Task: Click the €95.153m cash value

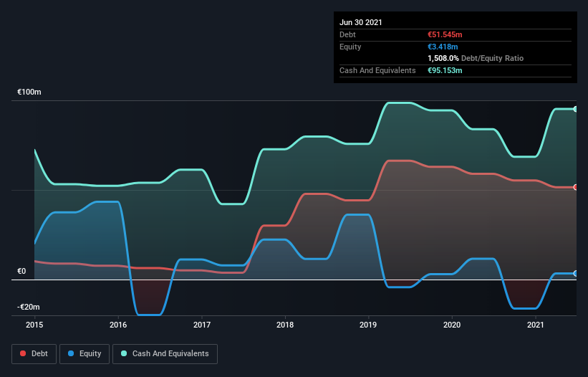Action: coord(445,70)
